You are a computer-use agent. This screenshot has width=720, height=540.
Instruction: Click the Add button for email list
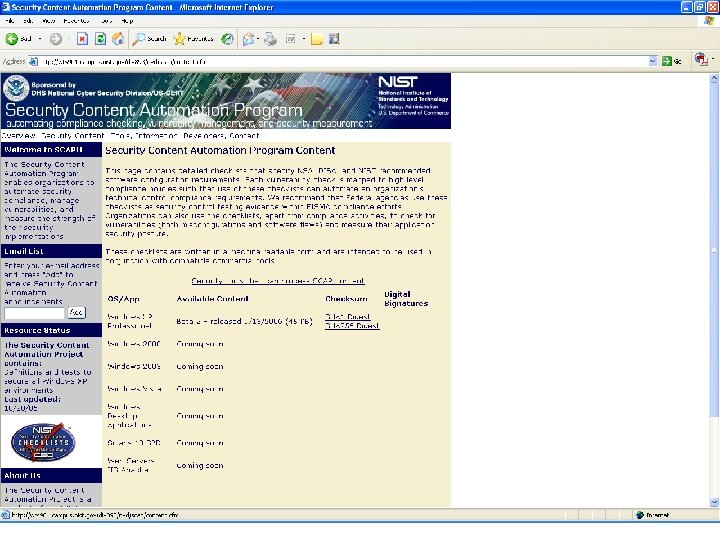[x=76, y=313]
